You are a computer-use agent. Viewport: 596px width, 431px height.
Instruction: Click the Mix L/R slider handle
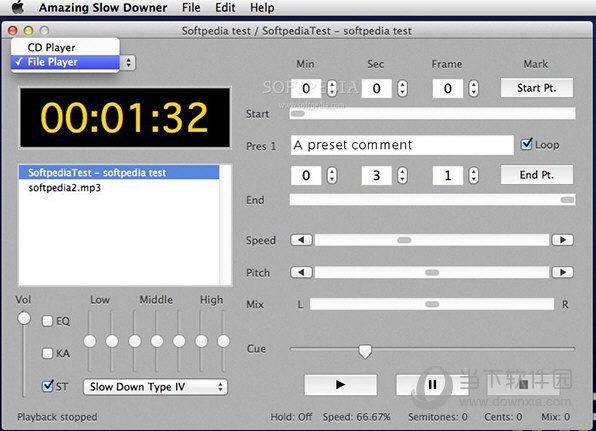tap(432, 304)
